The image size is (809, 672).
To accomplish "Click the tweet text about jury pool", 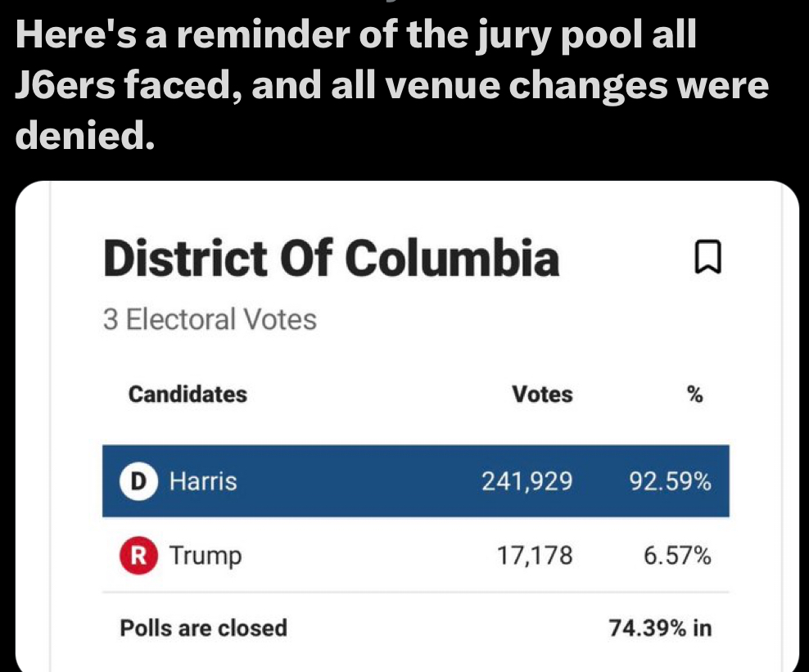I will pyautogui.click(x=392, y=84).
